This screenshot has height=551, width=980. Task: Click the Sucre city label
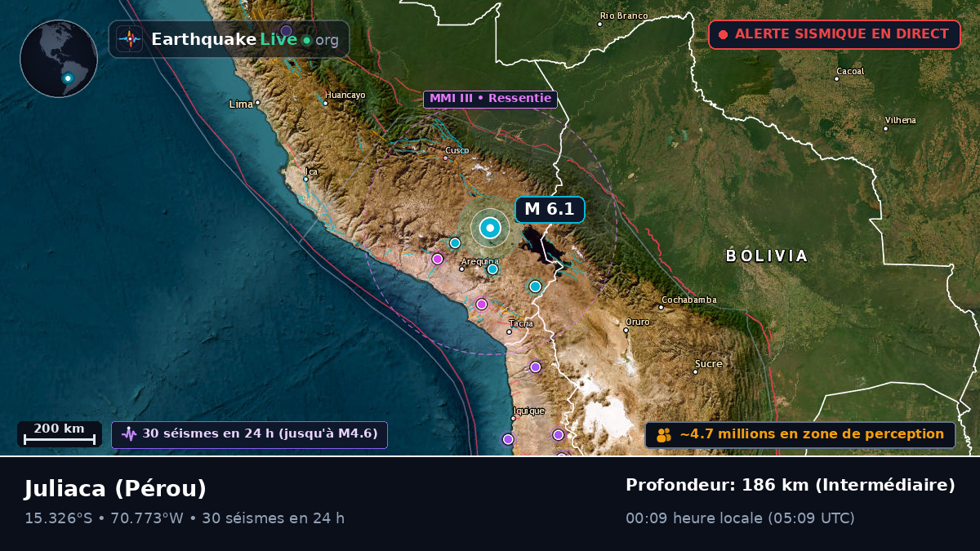tap(708, 363)
